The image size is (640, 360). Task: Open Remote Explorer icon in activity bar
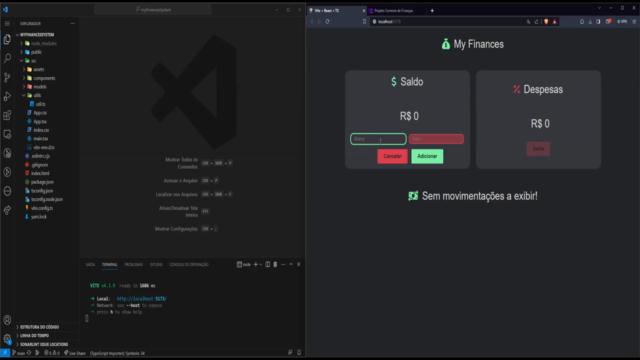click(x=7, y=134)
